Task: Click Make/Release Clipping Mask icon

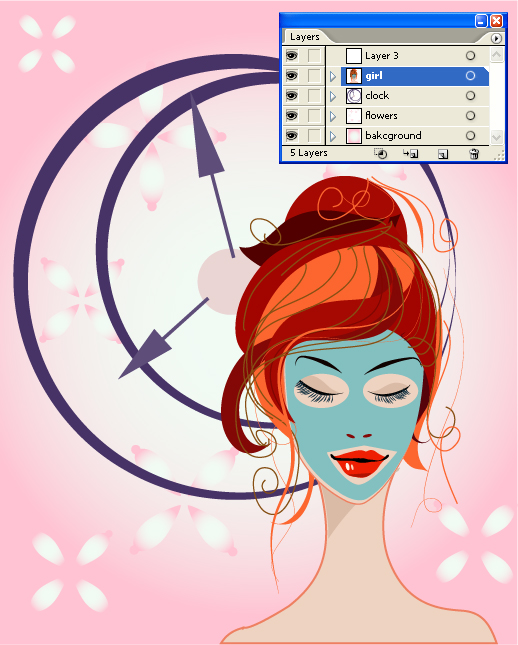Action: (381, 153)
